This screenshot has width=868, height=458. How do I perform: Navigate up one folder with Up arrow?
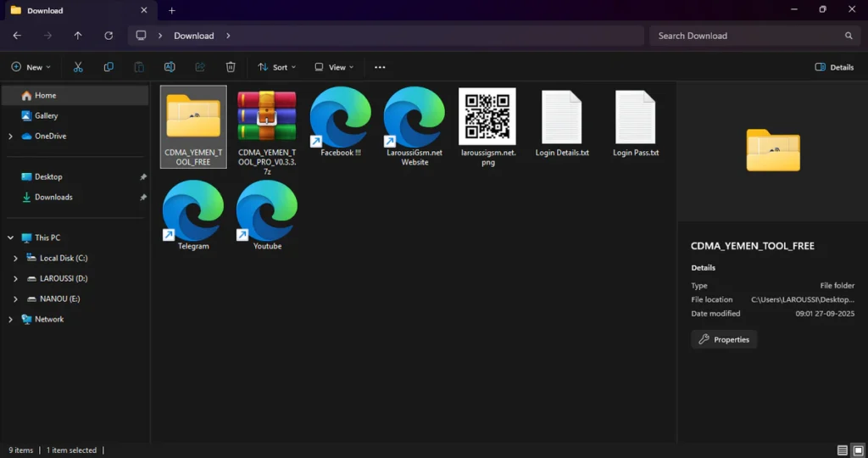click(x=78, y=36)
